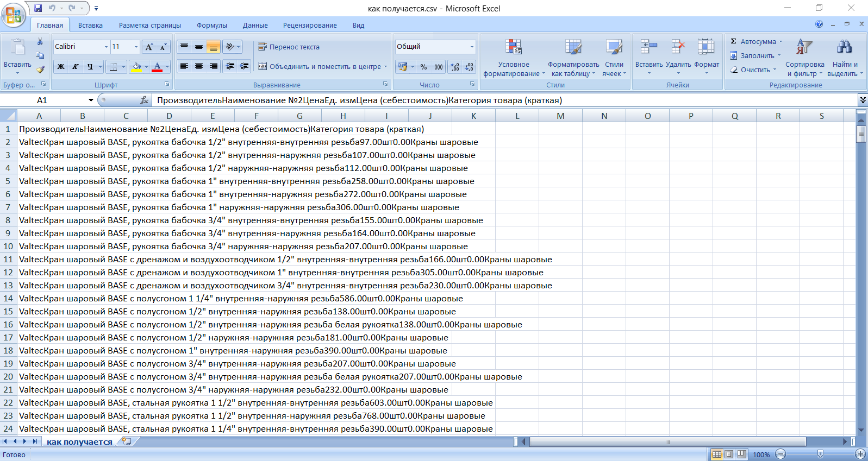
Task: Switch to the Рецензирование tab
Action: pos(310,25)
